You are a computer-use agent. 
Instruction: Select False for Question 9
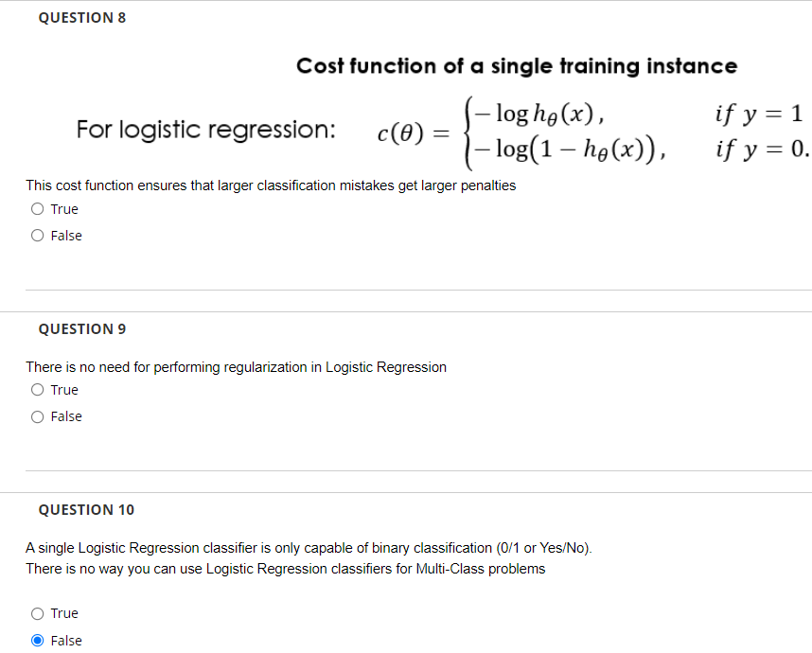(x=36, y=416)
